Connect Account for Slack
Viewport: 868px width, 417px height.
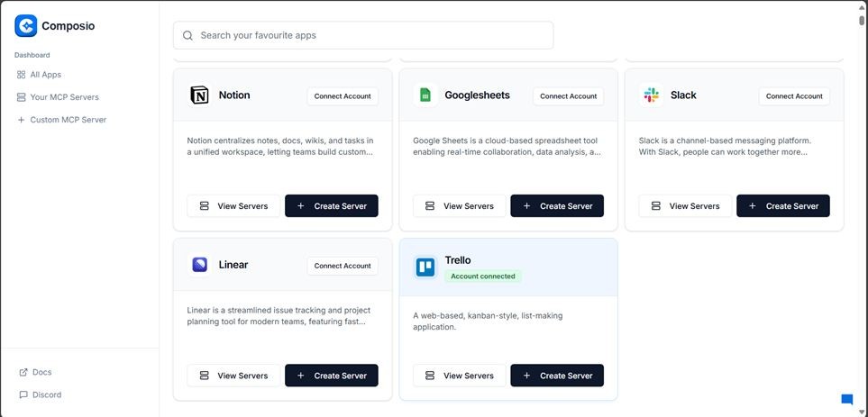(x=794, y=96)
